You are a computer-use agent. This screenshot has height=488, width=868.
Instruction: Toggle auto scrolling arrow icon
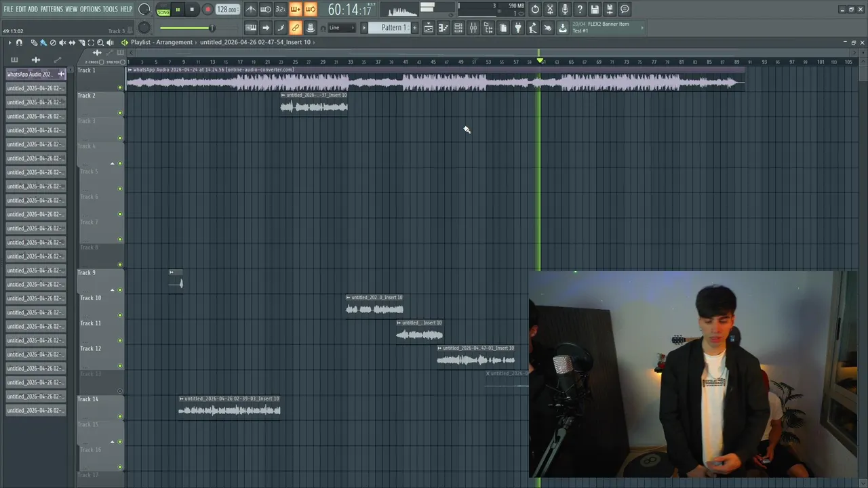266,28
